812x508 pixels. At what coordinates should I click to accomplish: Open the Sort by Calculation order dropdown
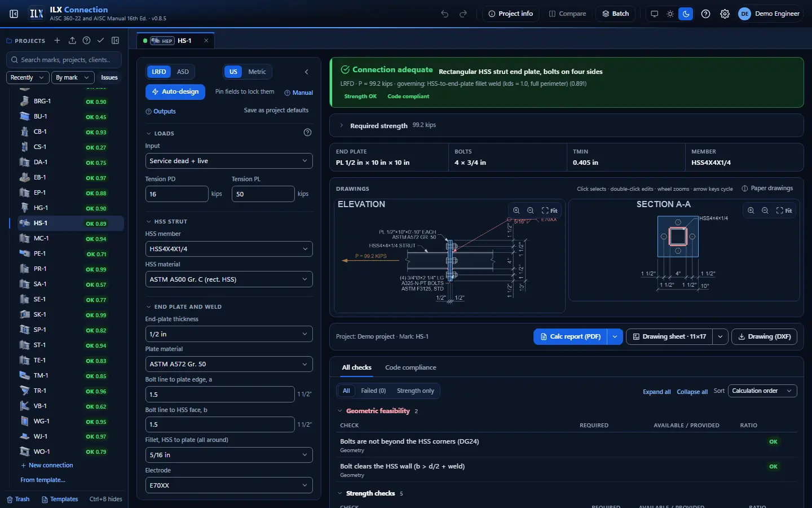coord(762,391)
